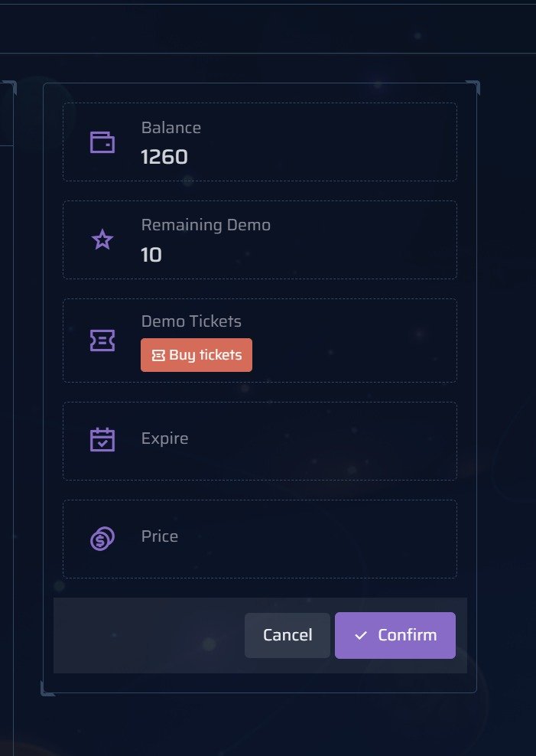
Task: Select the Balance label text
Action: click(x=171, y=128)
